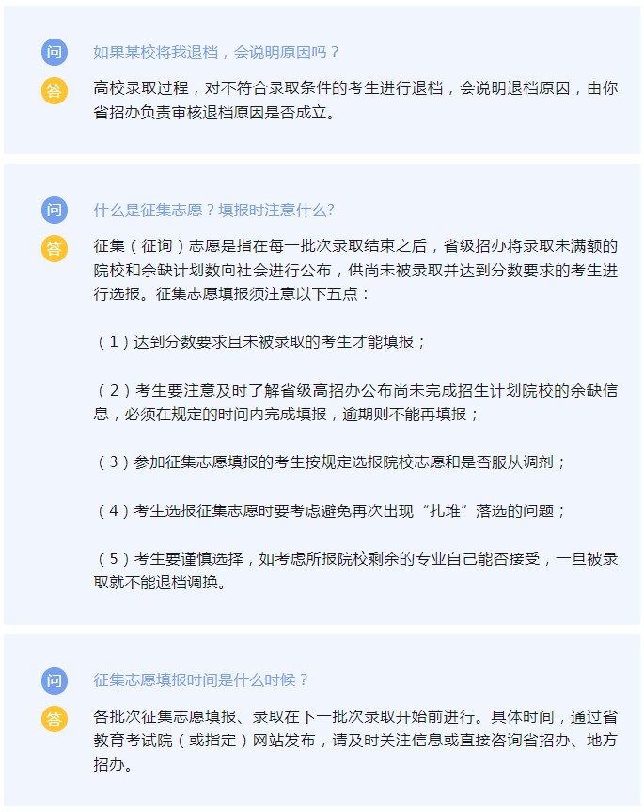Click the paragraph defining 征集（征询）志愿

355,270
